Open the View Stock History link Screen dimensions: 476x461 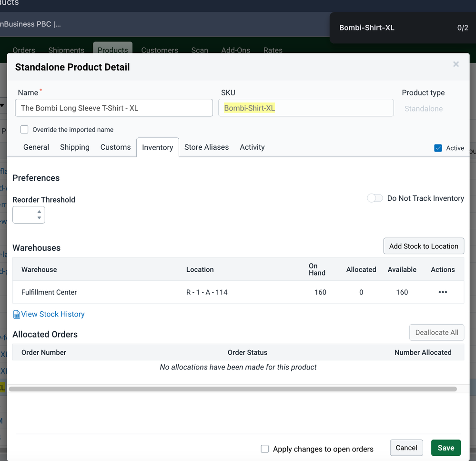click(53, 314)
